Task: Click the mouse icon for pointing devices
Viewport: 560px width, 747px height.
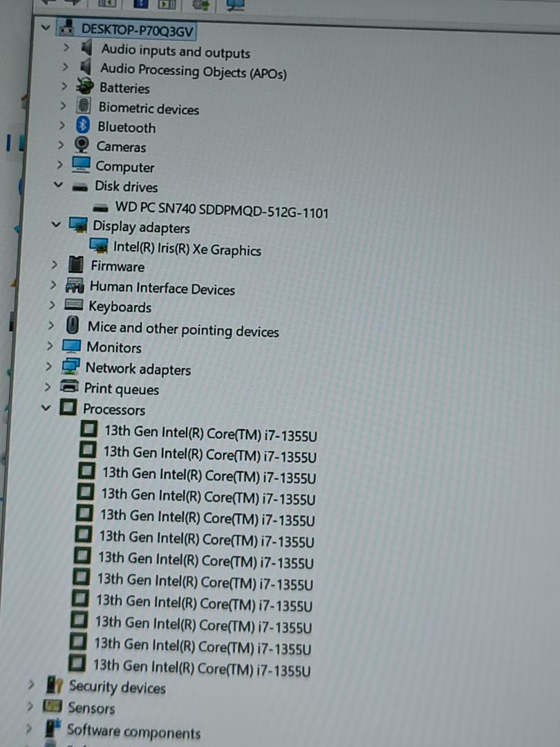Action: click(73, 325)
